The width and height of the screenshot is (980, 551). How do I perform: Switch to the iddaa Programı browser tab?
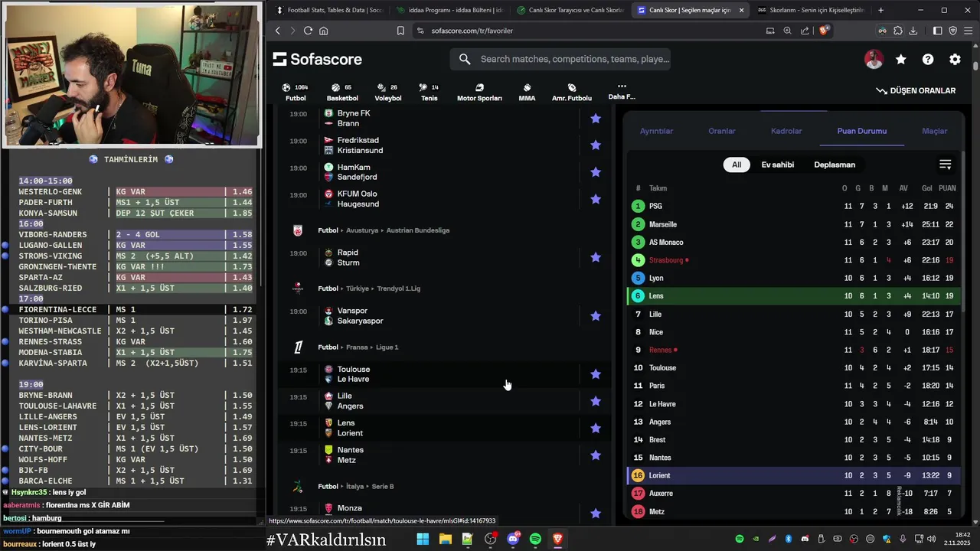coord(450,10)
